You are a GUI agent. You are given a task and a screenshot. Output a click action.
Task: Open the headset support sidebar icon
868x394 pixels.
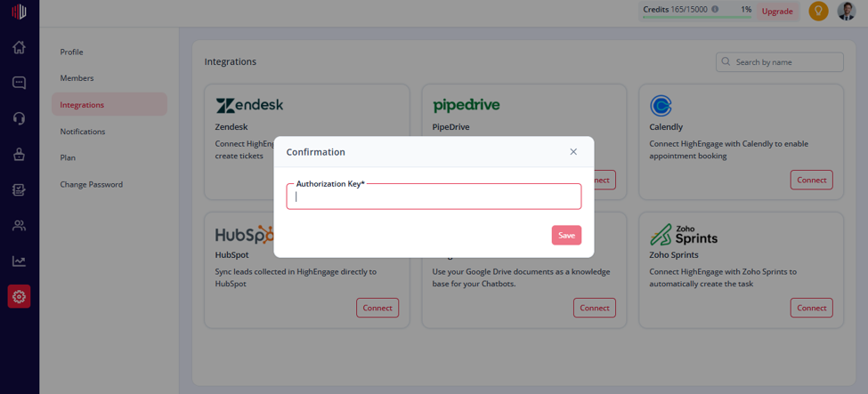[x=19, y=118]
